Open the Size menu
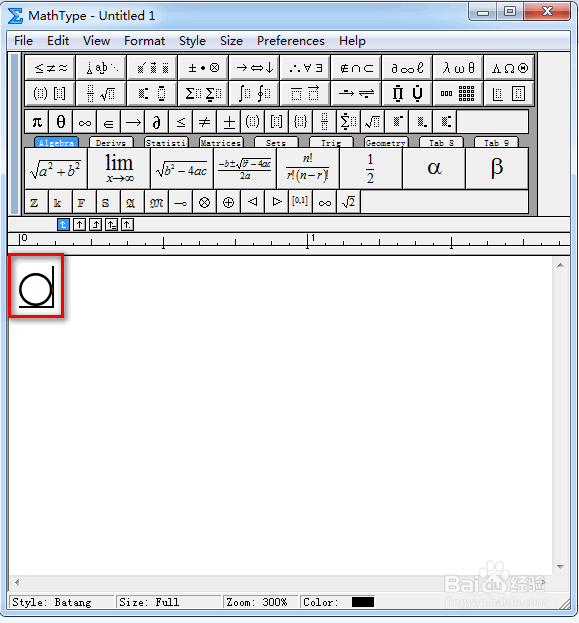The height and width of the screenshot is (623, 579). [231, 41]
